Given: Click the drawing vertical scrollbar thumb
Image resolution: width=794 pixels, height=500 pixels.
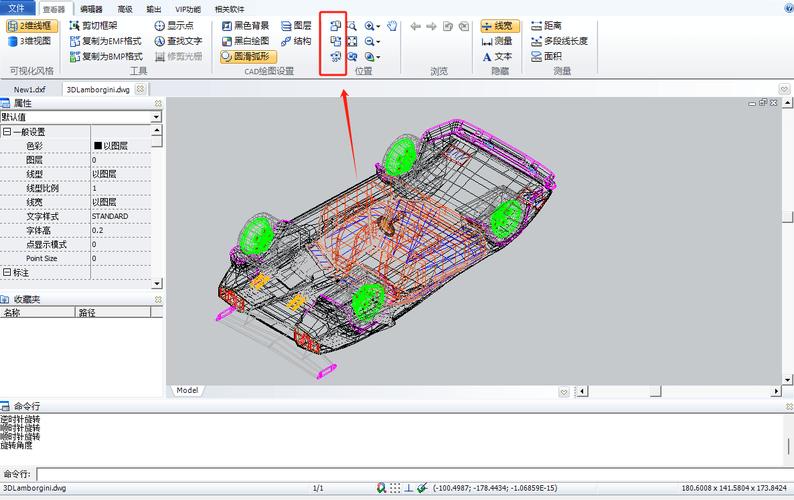Looking at the screenshot, I should click(787, 217).
